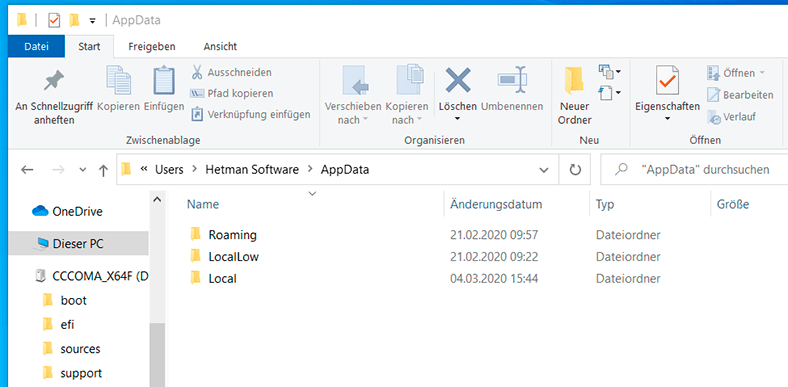
Task: Click the breadcrumb overflow chevron before Users
Action: 144,169
